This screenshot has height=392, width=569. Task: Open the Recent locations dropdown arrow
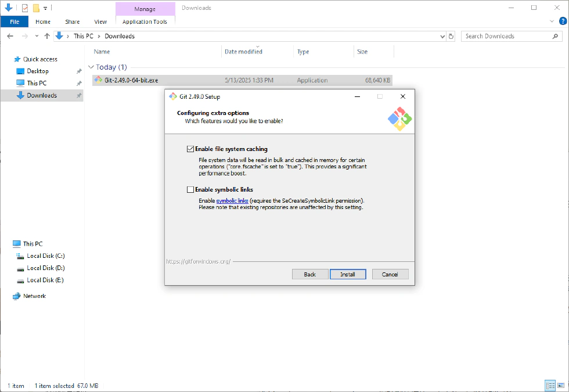[37, 36]
